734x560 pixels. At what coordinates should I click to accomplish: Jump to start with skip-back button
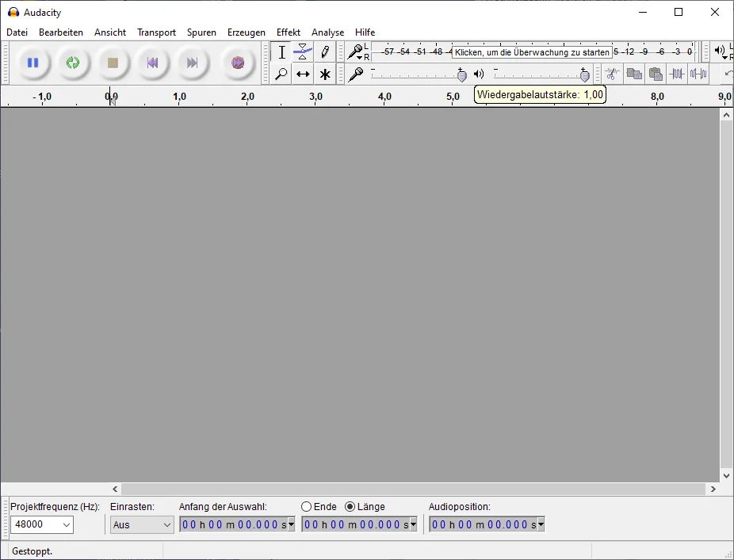click(152, 63)
